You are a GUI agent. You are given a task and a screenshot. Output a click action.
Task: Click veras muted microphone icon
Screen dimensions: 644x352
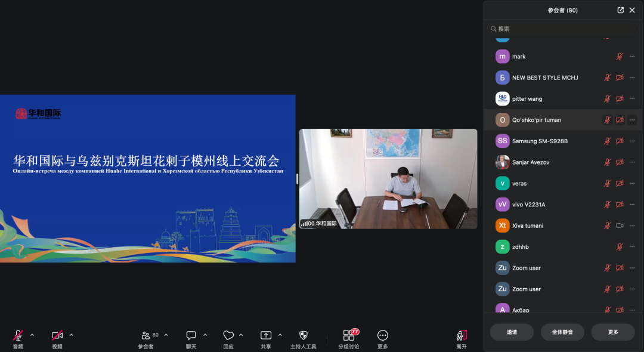tap(607, 183)
